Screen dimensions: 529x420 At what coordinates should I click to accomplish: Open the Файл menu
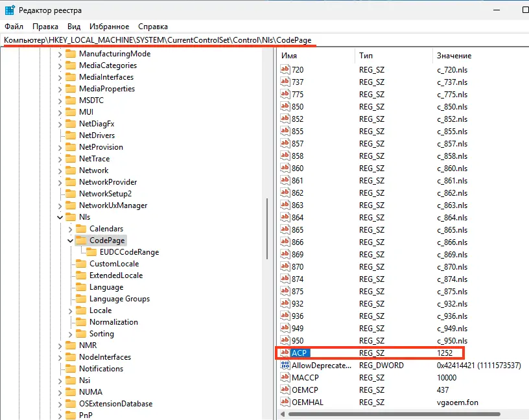14,27
